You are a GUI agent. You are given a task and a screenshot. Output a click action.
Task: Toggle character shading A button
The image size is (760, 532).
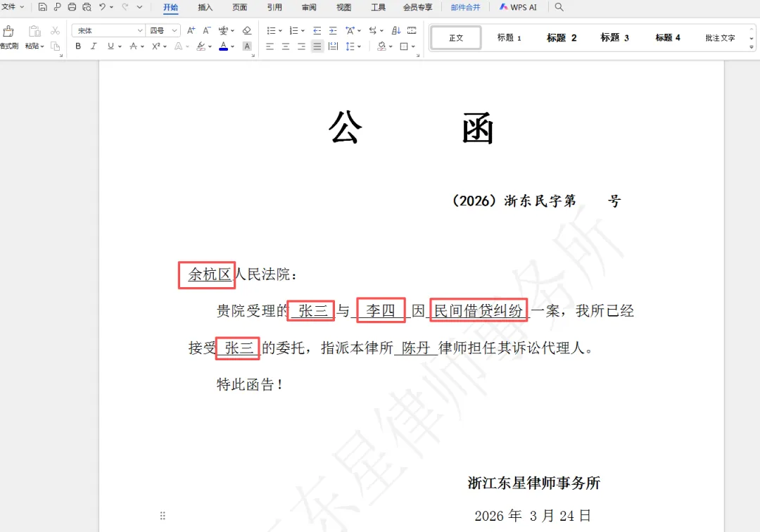(247, 46)
